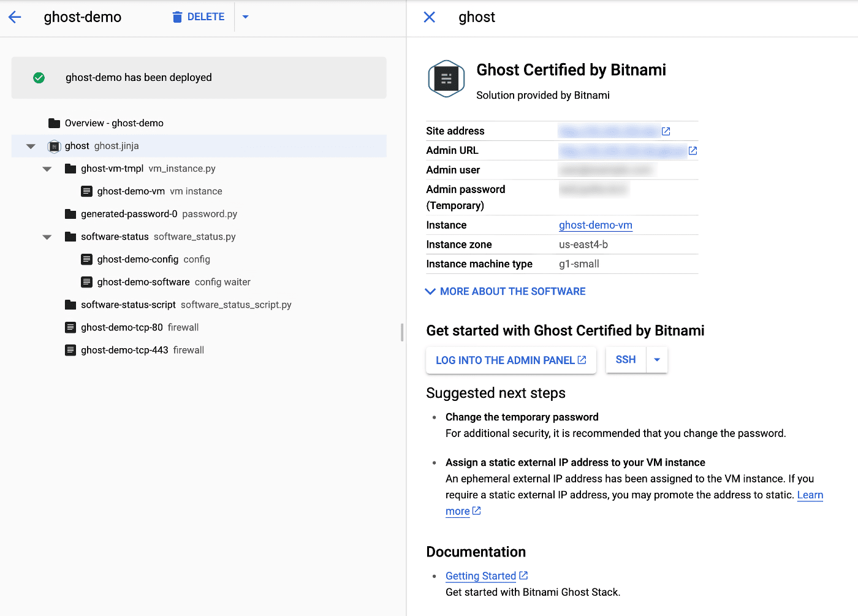This screenshot has height=616, width=858.
Task: Open Admin URL external link icon
Action: tap(693, 151)
